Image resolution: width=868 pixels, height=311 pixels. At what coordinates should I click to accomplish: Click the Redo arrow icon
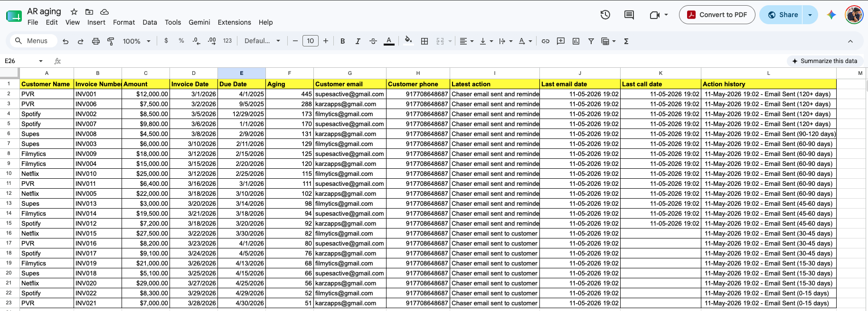point(81,41)
